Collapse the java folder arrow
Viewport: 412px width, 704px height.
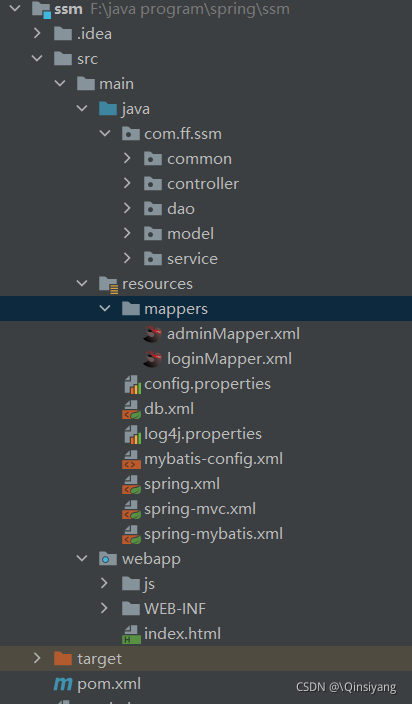(82, 108)
